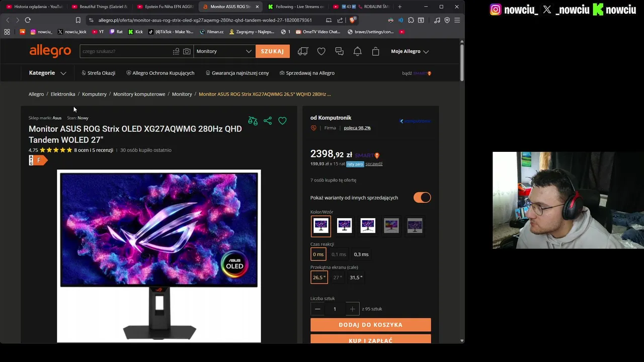The height and width of the screenshot is (362, 644).
Task: Click the address bar URL
Action: click(x=205, y=20)
